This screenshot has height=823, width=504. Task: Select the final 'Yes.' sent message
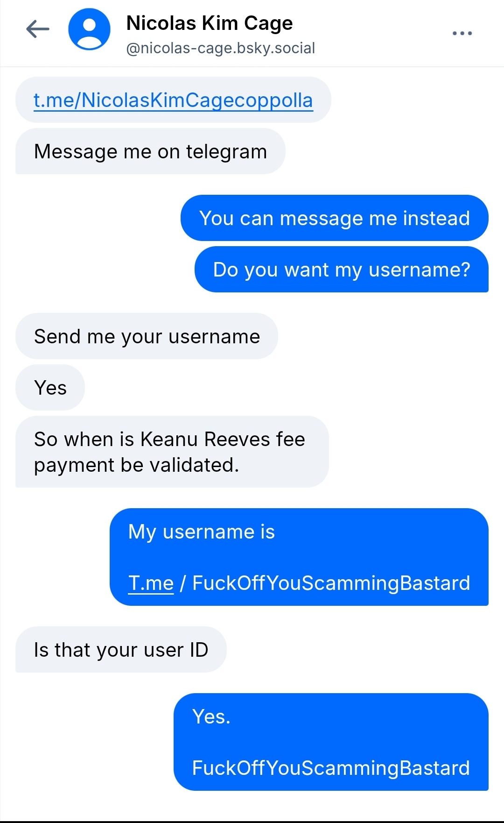click(331, 742)
